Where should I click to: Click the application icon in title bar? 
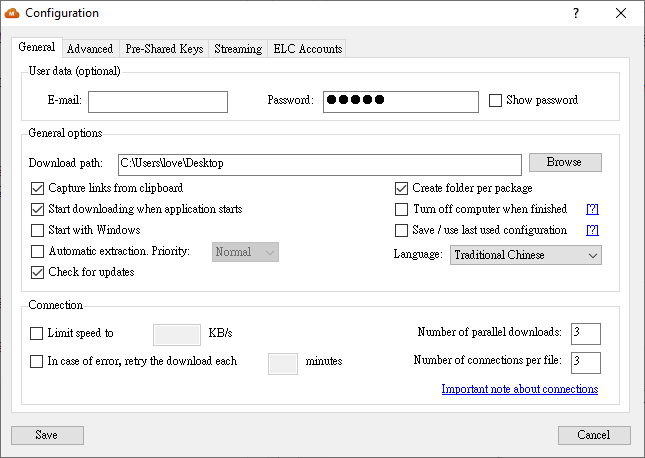point(13,13)
